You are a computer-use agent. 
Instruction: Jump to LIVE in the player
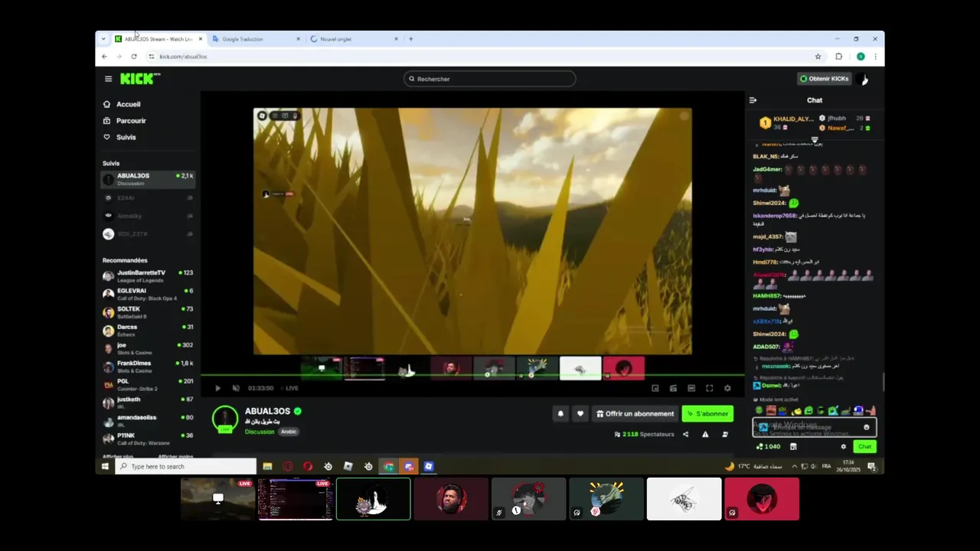(289, 388)
